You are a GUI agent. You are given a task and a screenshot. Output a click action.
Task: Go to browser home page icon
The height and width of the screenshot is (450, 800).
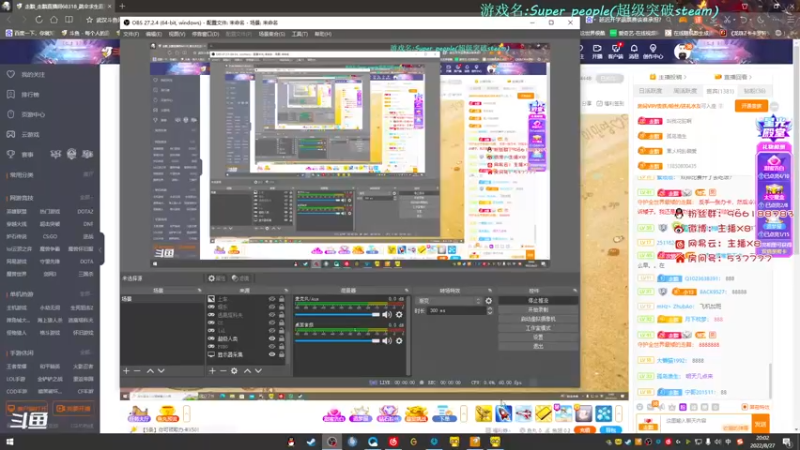pos(54,19)
